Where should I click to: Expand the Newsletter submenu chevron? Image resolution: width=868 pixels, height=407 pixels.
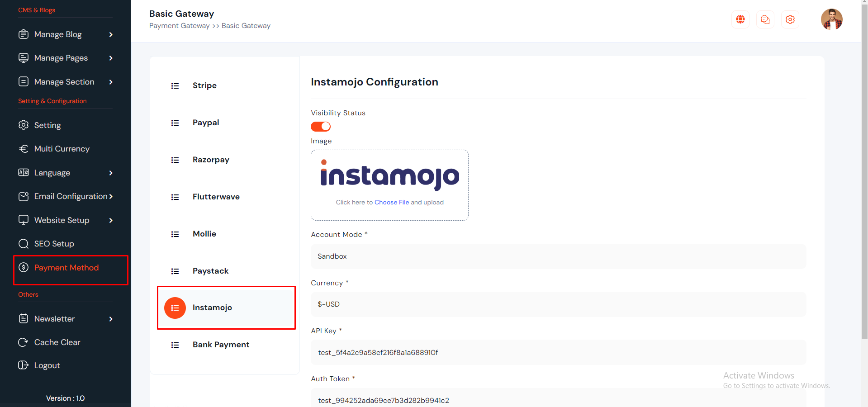click(x=111, y=319)
